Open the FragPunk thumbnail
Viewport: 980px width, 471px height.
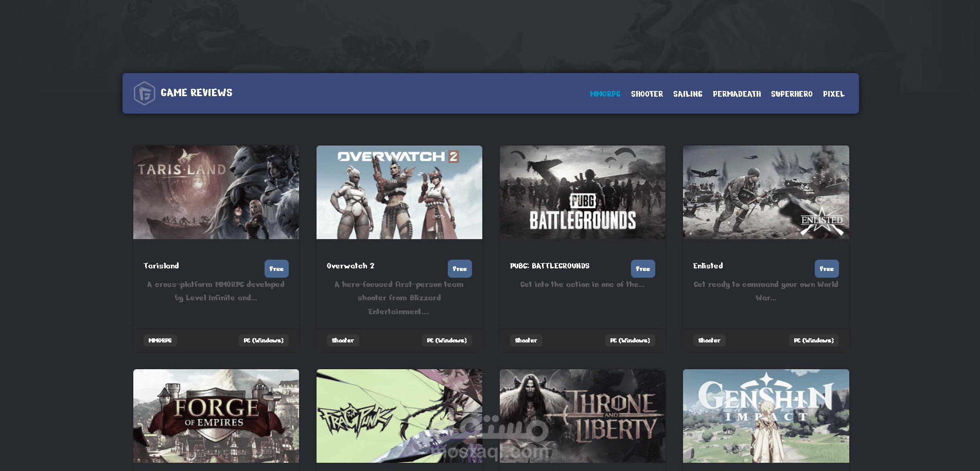(x=399, y=416)
